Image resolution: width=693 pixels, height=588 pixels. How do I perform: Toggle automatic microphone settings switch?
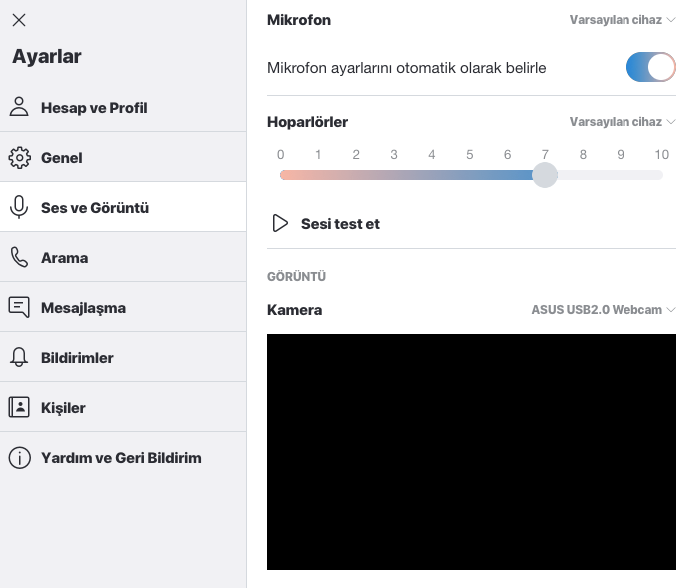(x=650, y=68)
